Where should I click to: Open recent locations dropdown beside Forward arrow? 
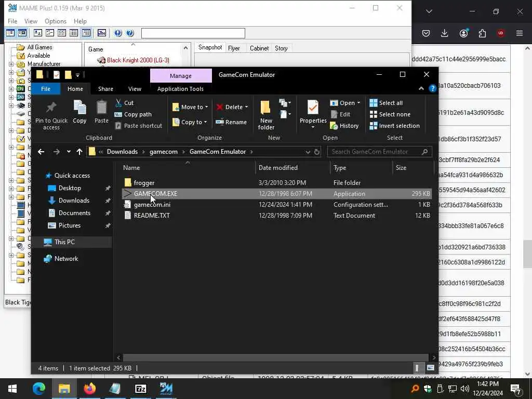coord(69,152)
